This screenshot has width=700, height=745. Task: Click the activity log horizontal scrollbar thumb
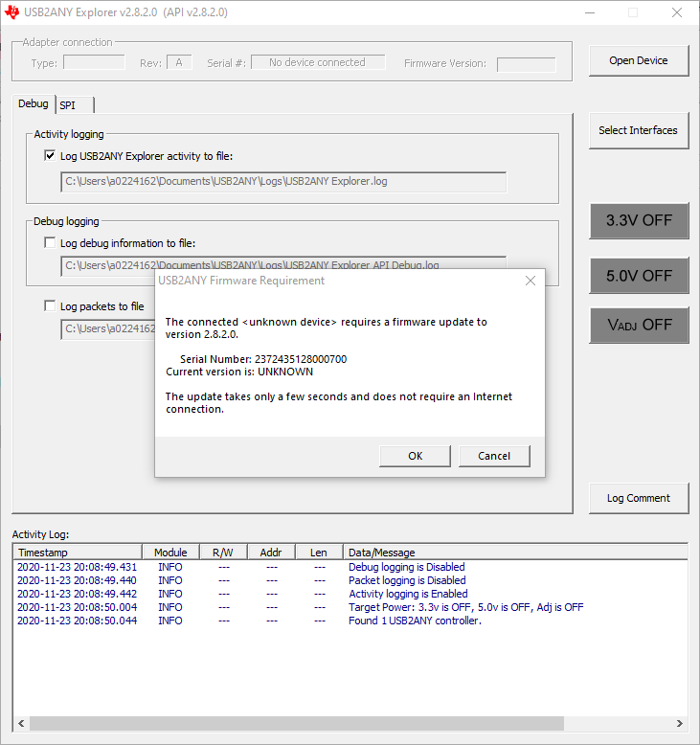pos(297,723)
